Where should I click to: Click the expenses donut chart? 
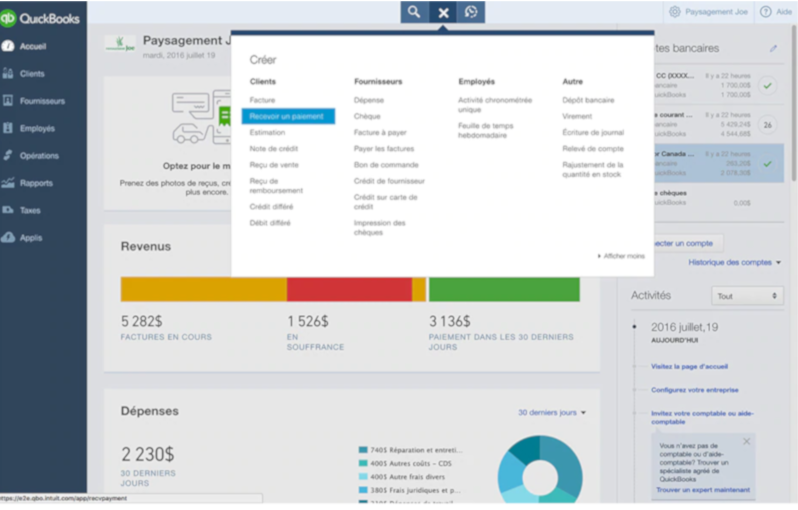click(540, 471)
